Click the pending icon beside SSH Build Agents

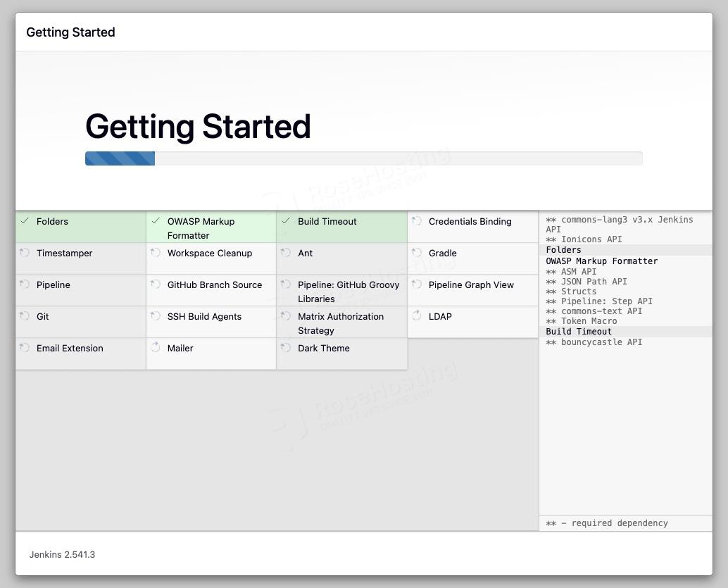click(156, 315)
